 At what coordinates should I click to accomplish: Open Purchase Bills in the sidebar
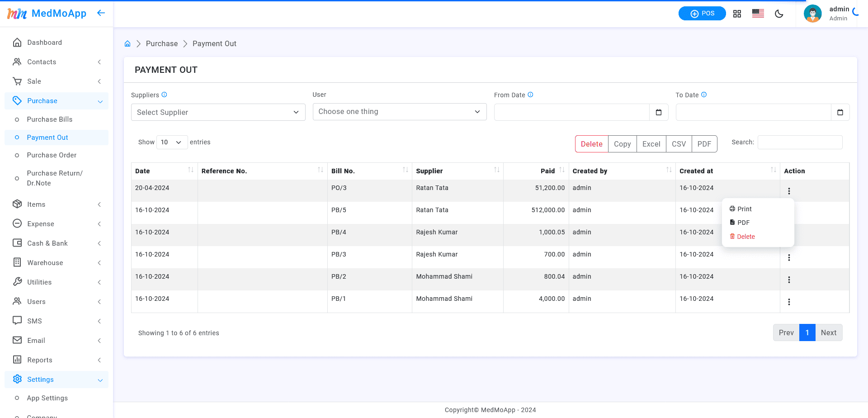[50, 119]
